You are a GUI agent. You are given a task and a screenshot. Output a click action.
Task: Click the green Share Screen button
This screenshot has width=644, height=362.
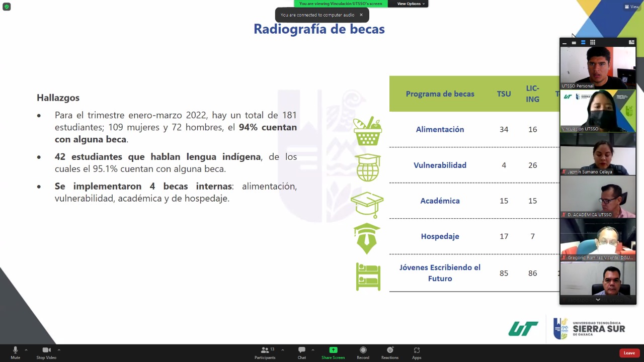pos(333,352)
